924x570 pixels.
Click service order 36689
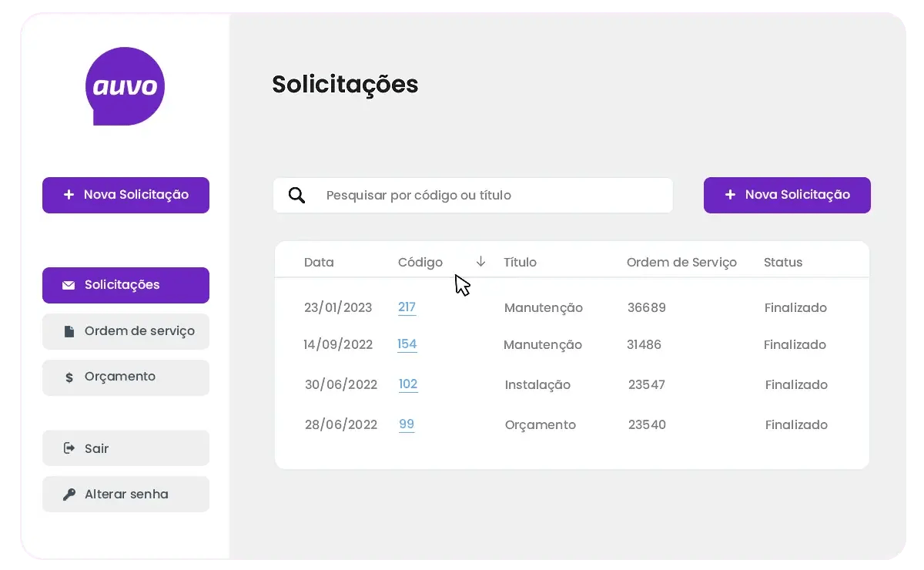[647, 307]
